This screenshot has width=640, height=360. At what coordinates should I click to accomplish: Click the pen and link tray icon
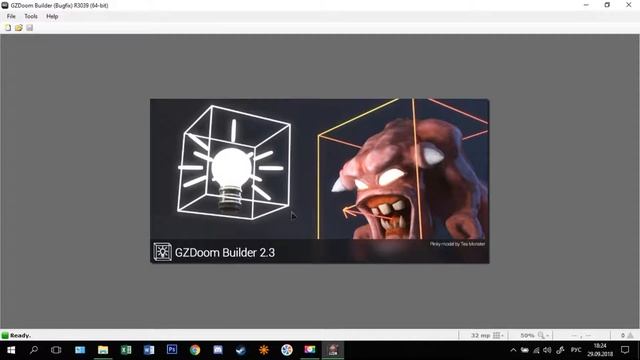click(560, 350)
